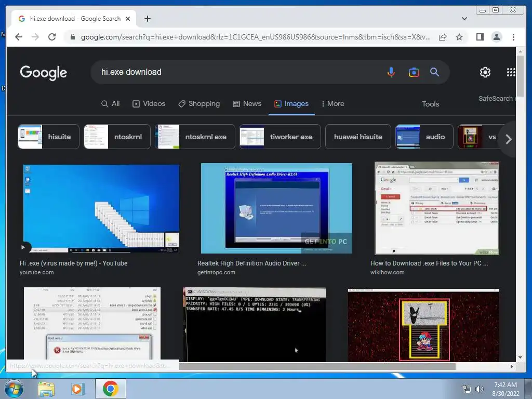The height and width of the screenshot is (399, 532).
Task: Open the network tray icon
Action: tap(467, 389)
